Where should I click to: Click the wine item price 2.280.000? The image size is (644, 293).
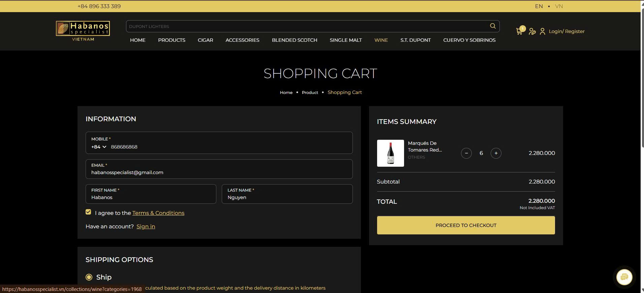pyautogui.click(x=542, y=153)
